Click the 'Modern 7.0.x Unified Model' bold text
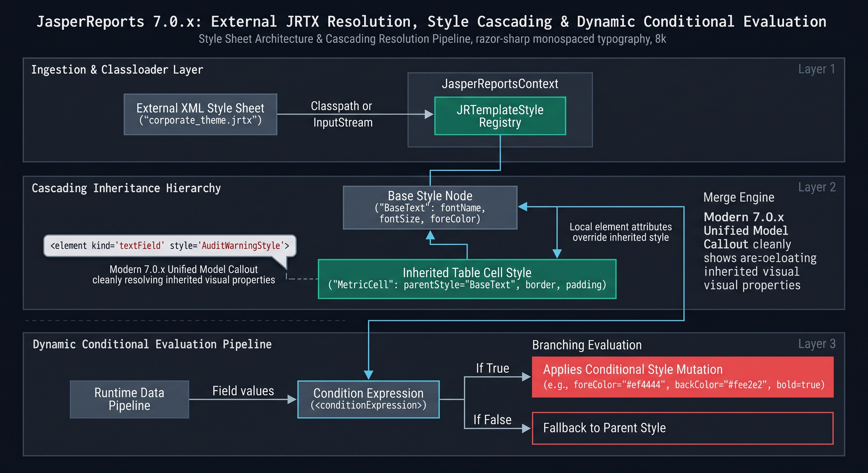This screenshot has height=473, width=868. point(746,224)
